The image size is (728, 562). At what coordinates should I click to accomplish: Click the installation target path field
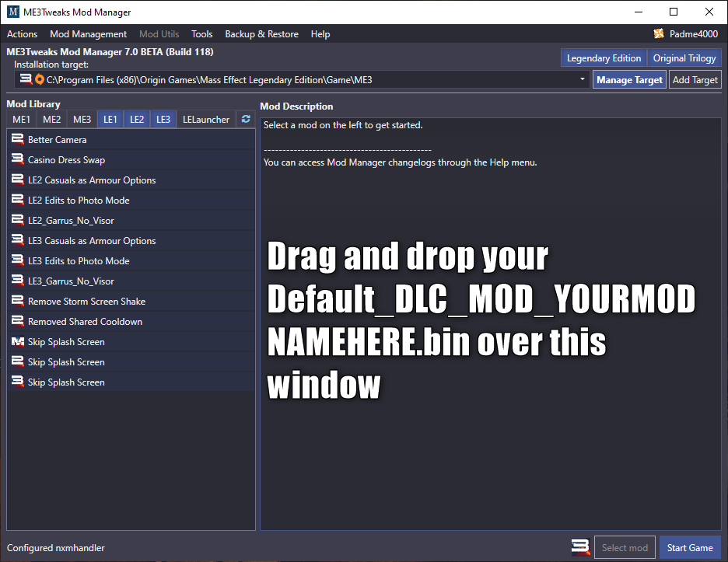pyautogui.click(x=302, y=79)
